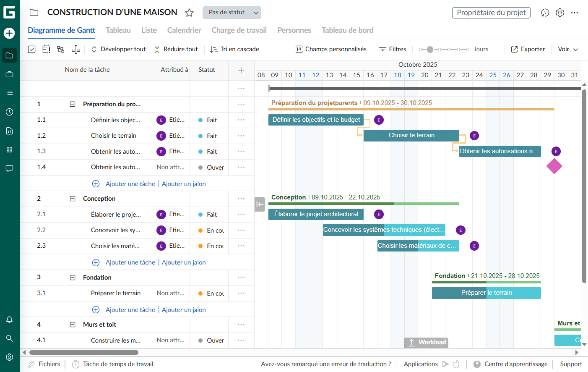Open the Pas de statut dropdown

click(232, 13)
